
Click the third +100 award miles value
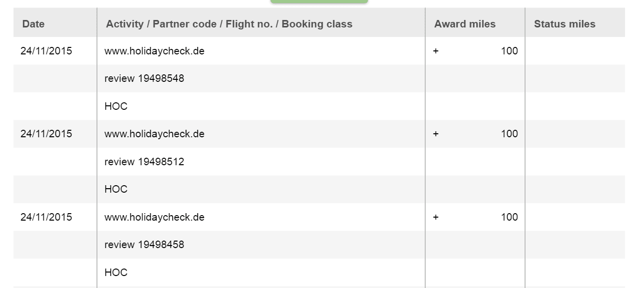tap(476, 217)
